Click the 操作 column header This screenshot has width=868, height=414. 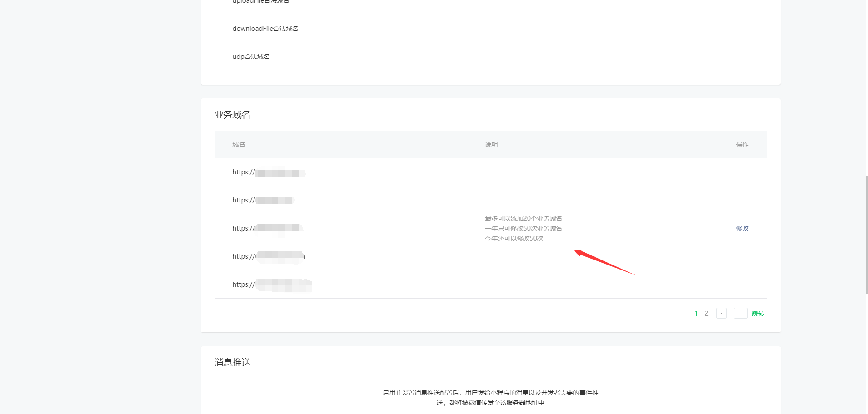(x=742, y=144)
